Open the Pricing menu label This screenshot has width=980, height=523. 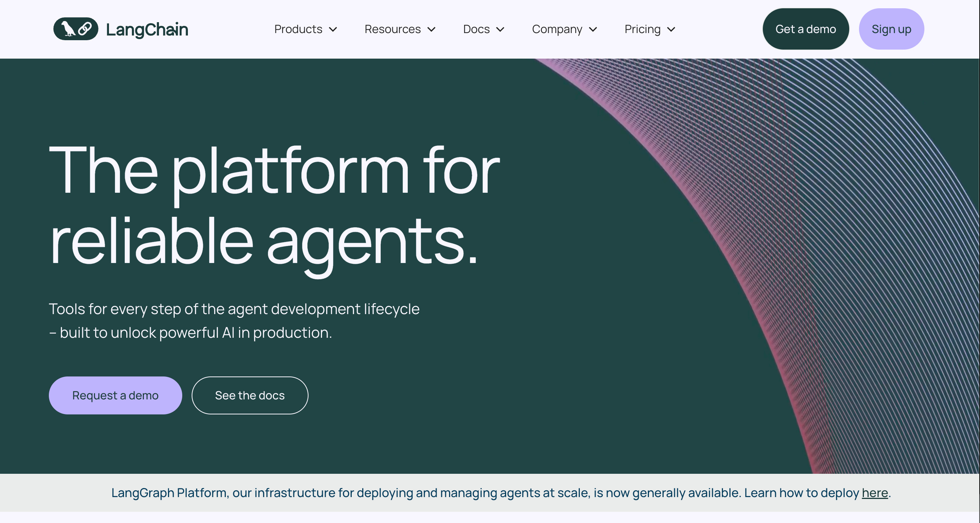tap(642, 29)
